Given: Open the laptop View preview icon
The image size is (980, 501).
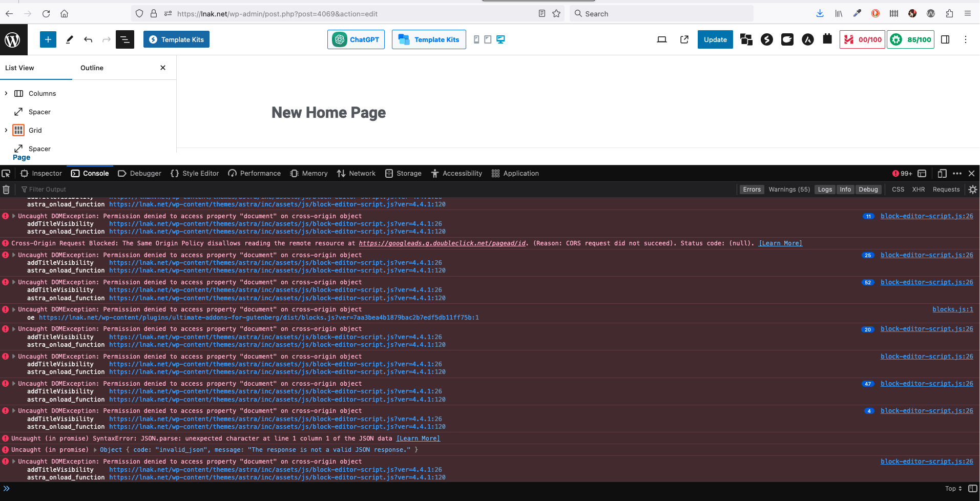Looking at the screenshot, I should [x=662, y=39].
